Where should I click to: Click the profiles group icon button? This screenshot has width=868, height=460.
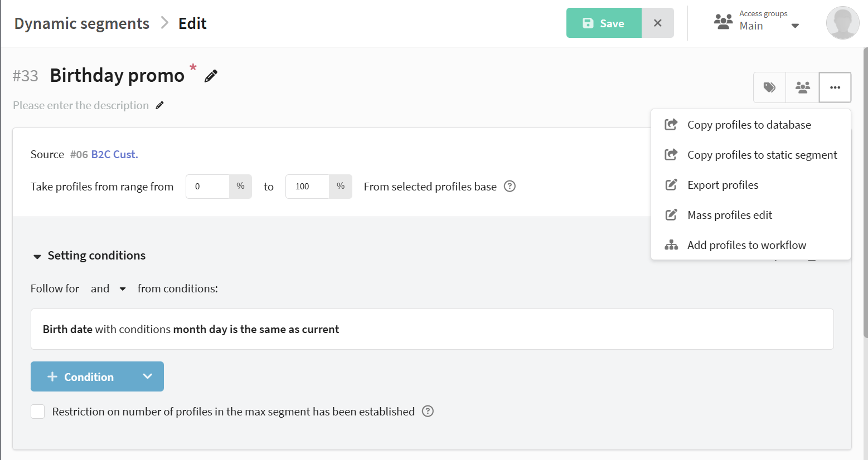tap(802, 87)
